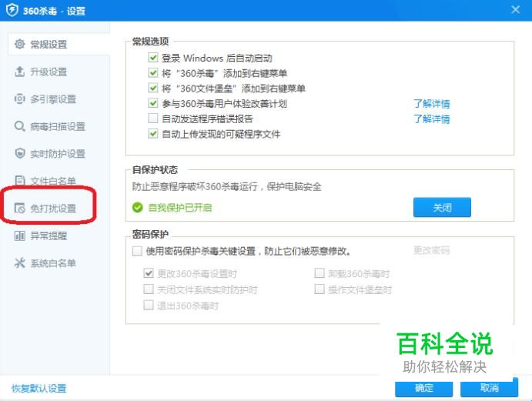This screenshot has height=401, width=532.
Task: Click the green check icon for 自我保护已开启
Action: point(137,207)
